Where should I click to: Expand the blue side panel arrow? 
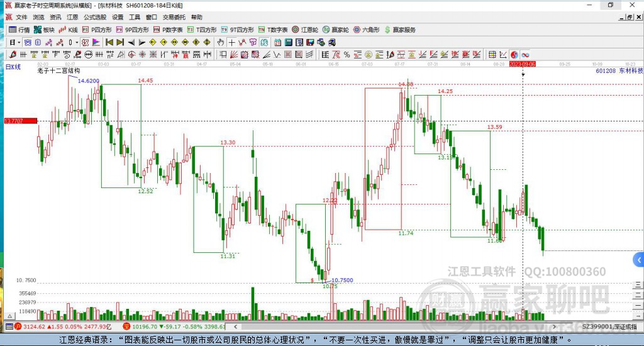pos(638,260)
